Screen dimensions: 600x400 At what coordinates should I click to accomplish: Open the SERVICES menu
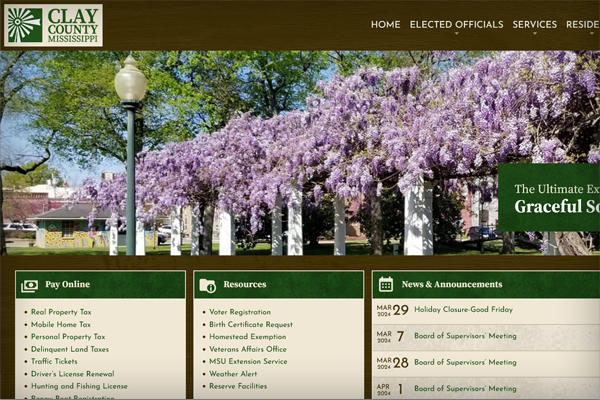535,24
